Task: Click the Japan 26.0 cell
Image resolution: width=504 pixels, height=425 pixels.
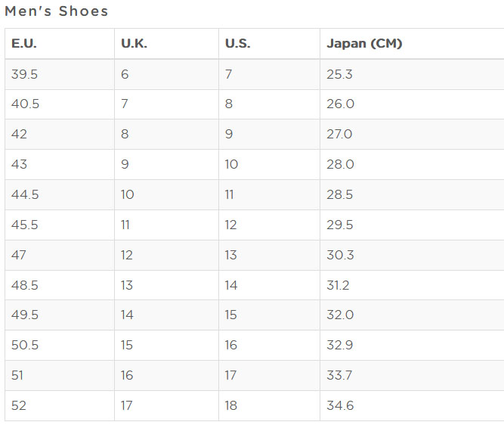Action: click(x=340, y=104)
